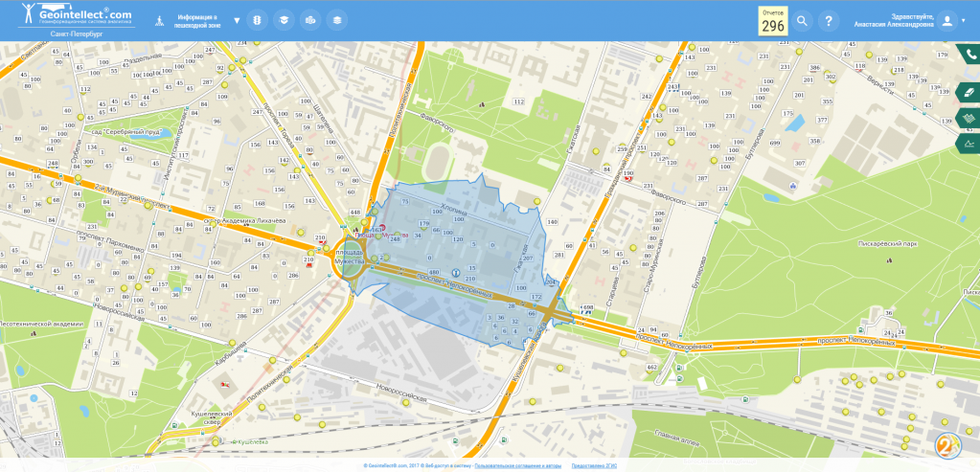Expand the pedestrian zone information dropdown arrow
This screenshot has height=472, width=980.
[237, 20]
